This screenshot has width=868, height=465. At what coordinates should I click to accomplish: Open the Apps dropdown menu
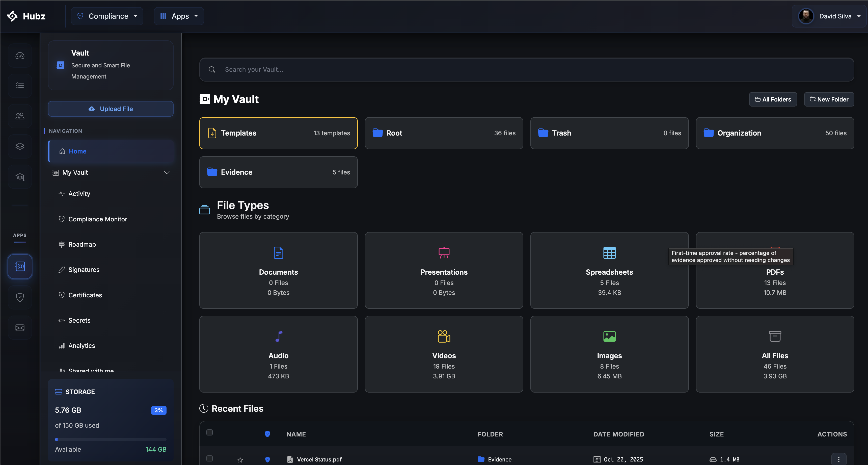coord(179,16)
